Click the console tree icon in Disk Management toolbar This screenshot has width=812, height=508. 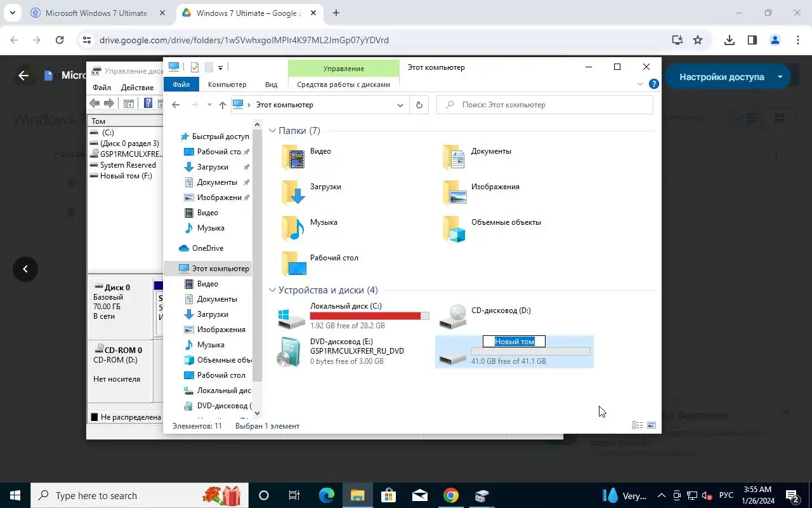pos(129,104)
